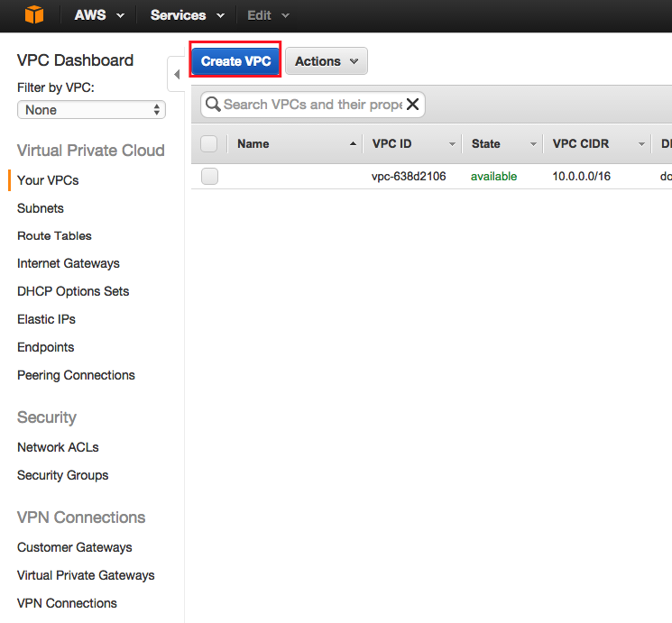Viewport: 672px width, 623px height.
Task: Open DHCP Options Sets in sidebar
Action: click(73, 291)
